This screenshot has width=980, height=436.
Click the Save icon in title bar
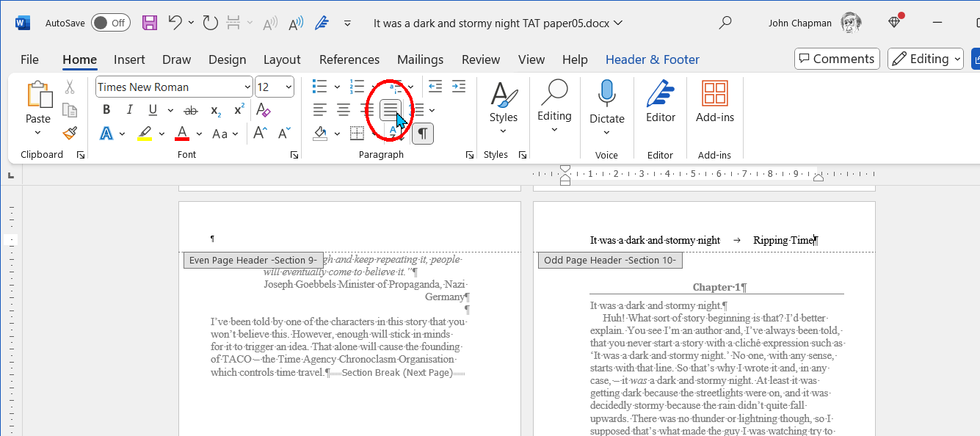click(x=150, y=23)
